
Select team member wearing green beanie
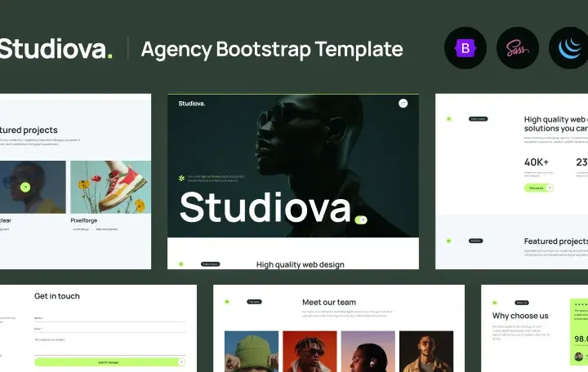(252, 352)
